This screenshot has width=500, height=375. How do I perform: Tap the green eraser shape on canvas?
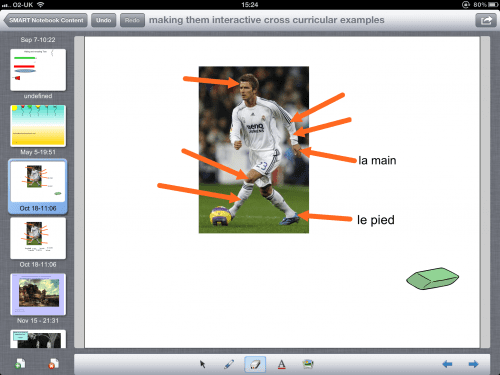432,278
